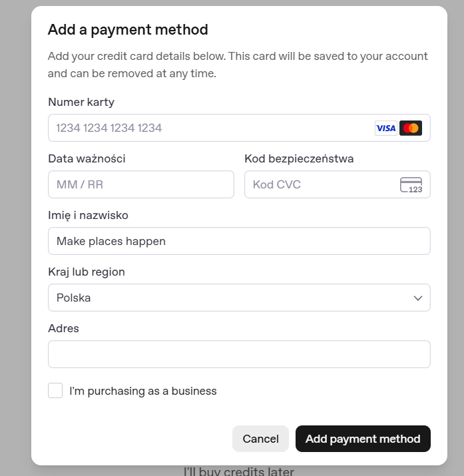Image resolution: width=464 pixels, height=476 pixels.
Task: Click the CVC card icon
Action: click(411, 185)
